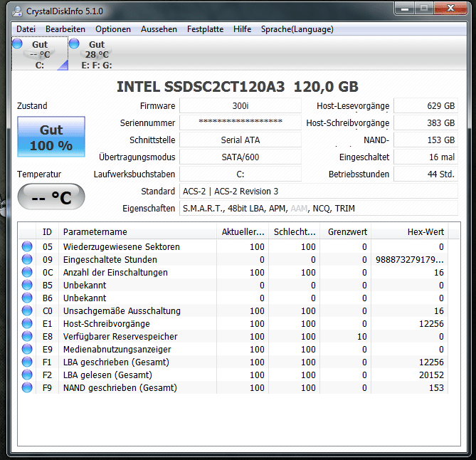This screenshot has height=460, width=476.
Task: Click the blue status orb of drive C:
Action: coord(17,43)
